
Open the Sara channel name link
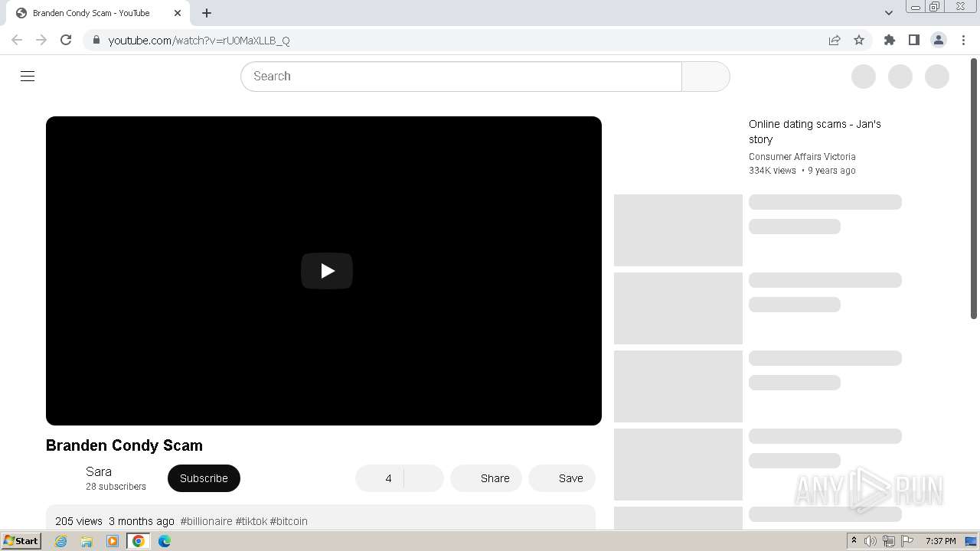(99, 471)
